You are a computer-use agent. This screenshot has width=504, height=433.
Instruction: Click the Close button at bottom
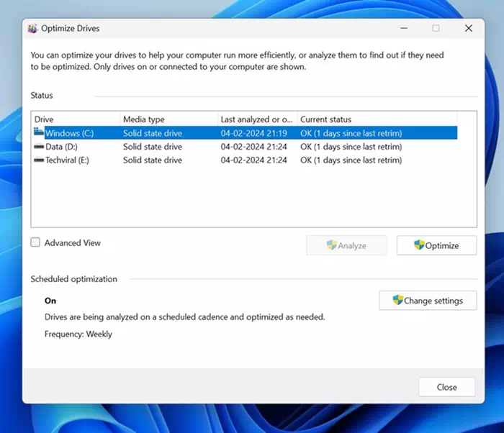click(447, 387)
